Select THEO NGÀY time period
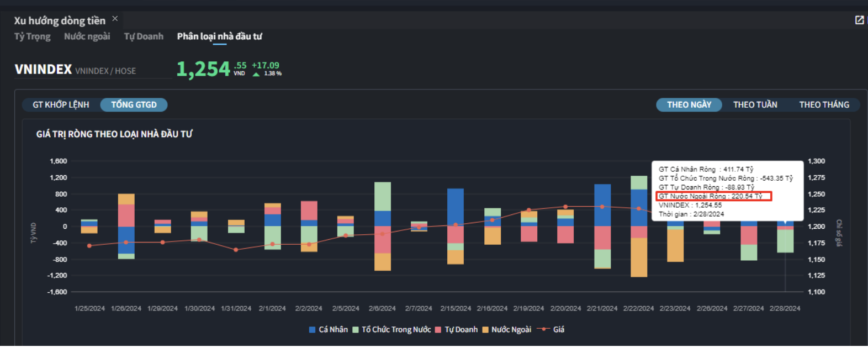868x347 pixels. pos(689,104)
